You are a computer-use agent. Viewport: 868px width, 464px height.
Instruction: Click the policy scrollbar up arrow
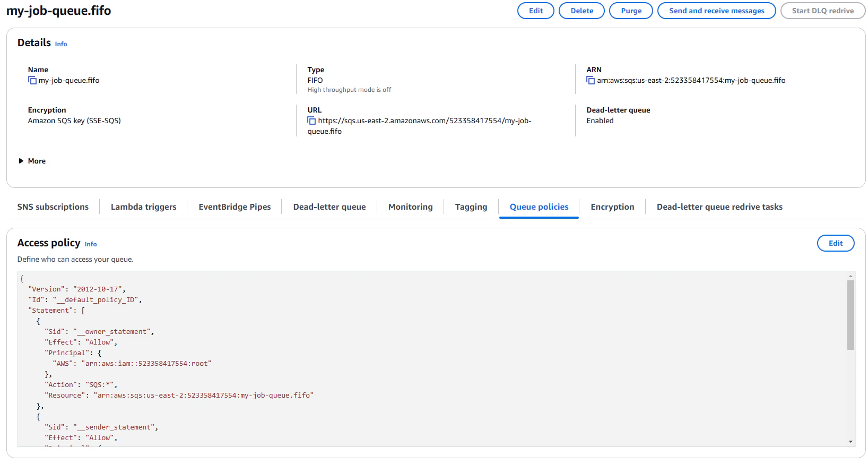pos(851,276)
